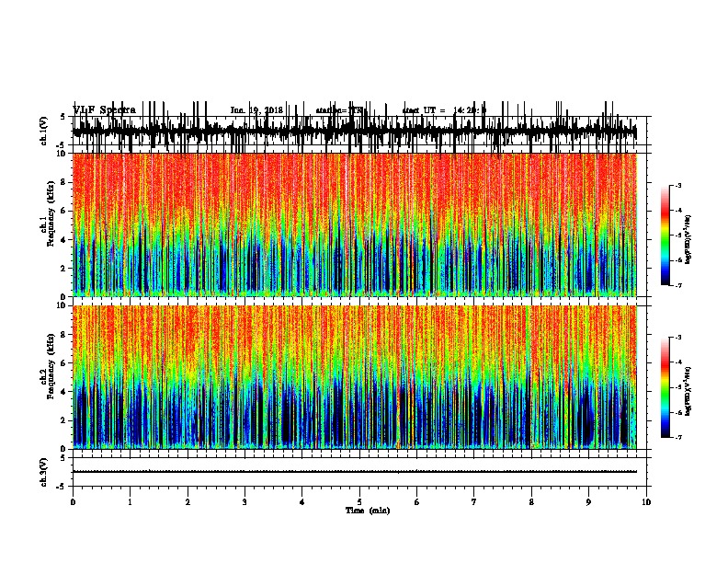Click the 'start UT =' header text
728x563 pixels.
tap(424, 110)
